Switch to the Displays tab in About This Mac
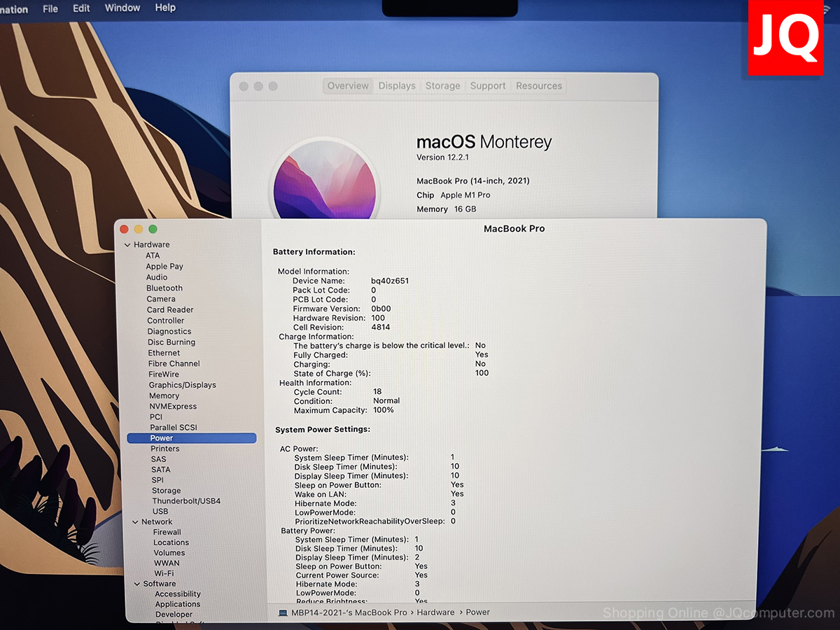The image size is (840, 630). pyautogui.click(x=397, y=85)
